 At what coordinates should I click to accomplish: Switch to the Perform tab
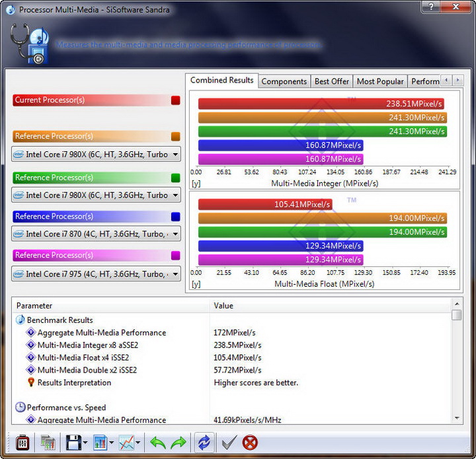tap(424, 81)
